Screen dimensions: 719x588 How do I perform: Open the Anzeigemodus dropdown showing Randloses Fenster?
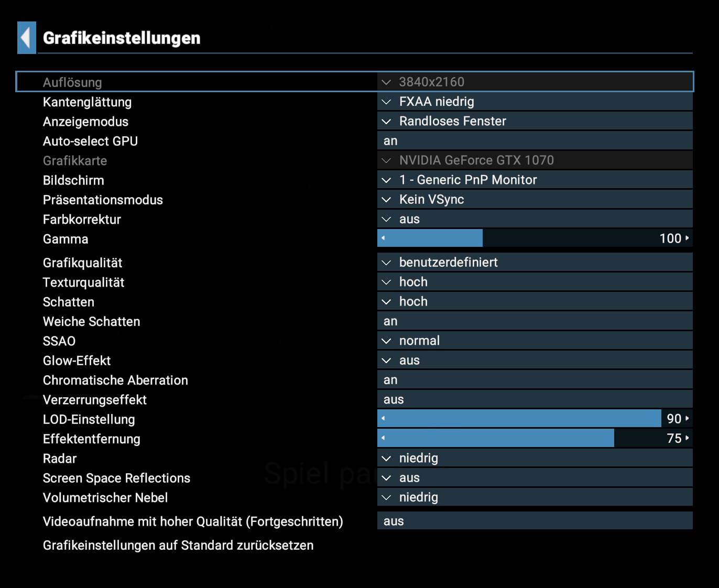(535, 121)
